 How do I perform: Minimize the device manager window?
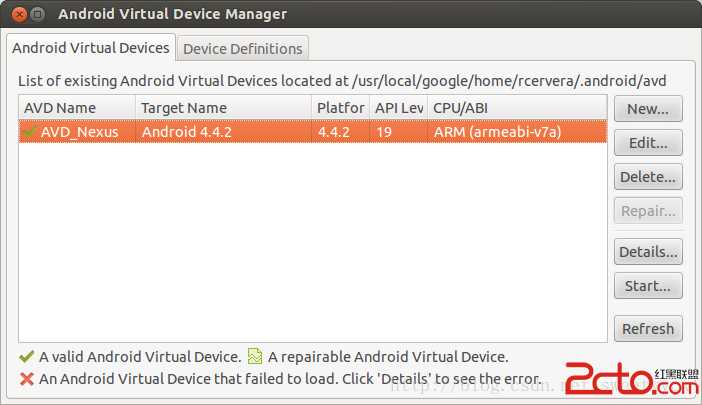[37, 14]
